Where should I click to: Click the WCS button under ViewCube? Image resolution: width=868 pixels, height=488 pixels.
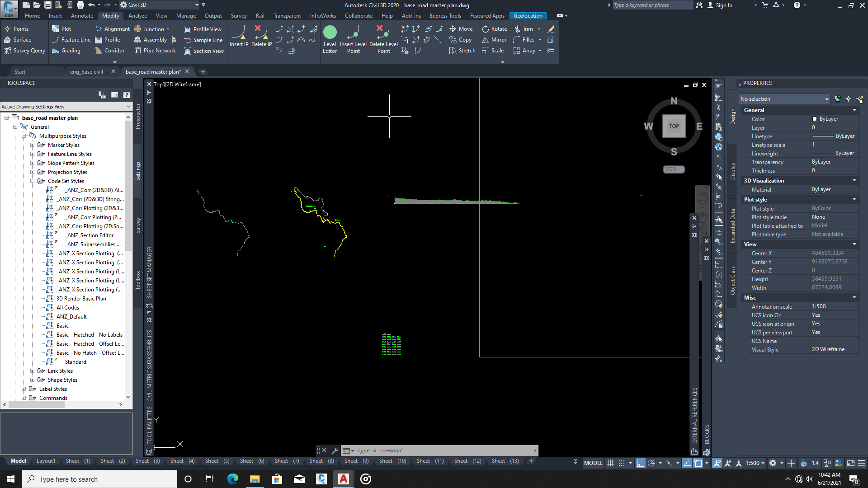coord(674,169)
